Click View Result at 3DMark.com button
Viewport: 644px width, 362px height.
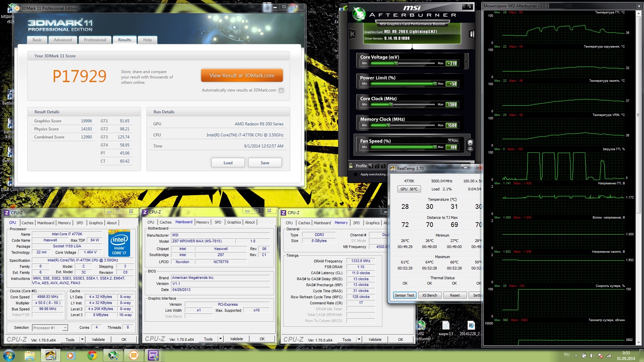pos(242,75)
